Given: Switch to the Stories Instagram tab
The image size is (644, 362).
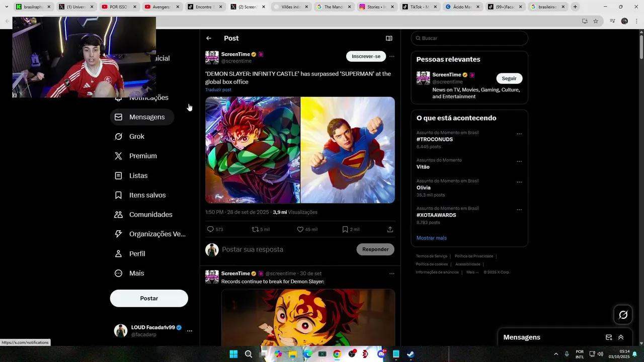Looking at the screenshot, I should pos(378,7).
